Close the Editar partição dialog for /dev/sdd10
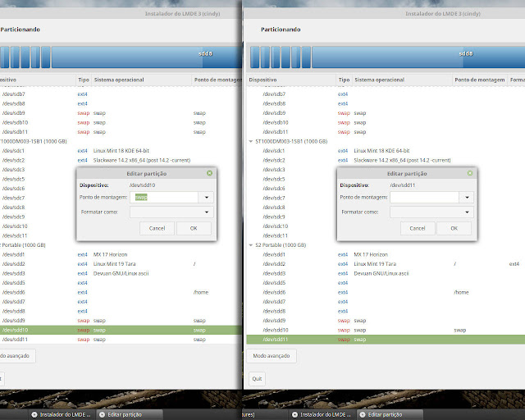Image resolution: width=525 pixels, height=420 pixels. pos(210,173)
